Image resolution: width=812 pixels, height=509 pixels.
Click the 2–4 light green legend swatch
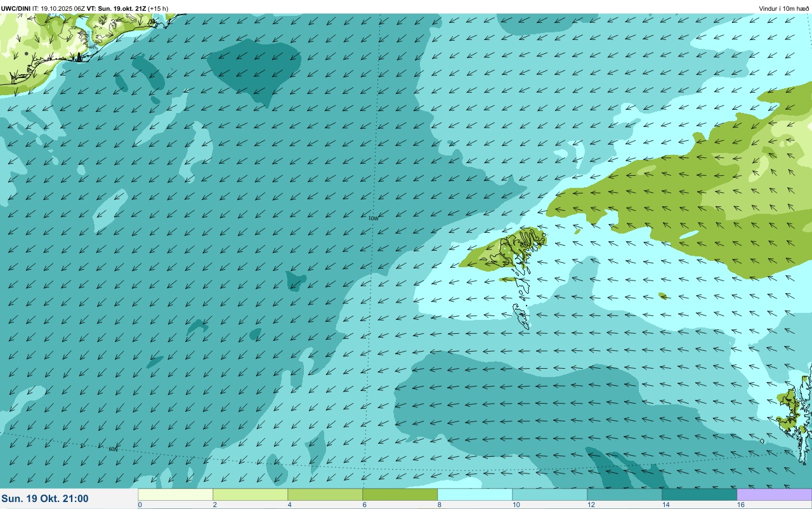(x=251, y=494)
